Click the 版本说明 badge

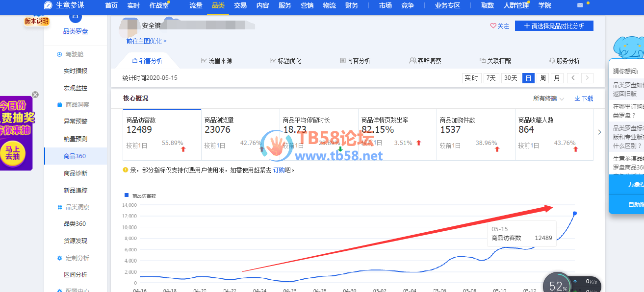point(37,22)
